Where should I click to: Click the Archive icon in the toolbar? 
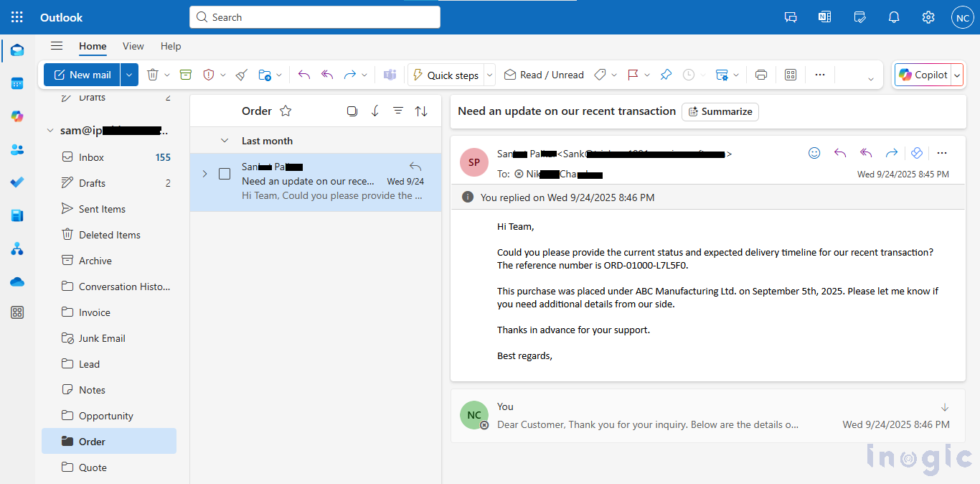186,75
